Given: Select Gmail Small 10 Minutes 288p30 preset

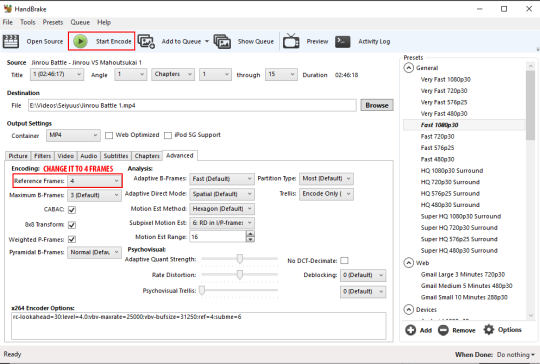Looking at the screenshot, I should 464,297.
